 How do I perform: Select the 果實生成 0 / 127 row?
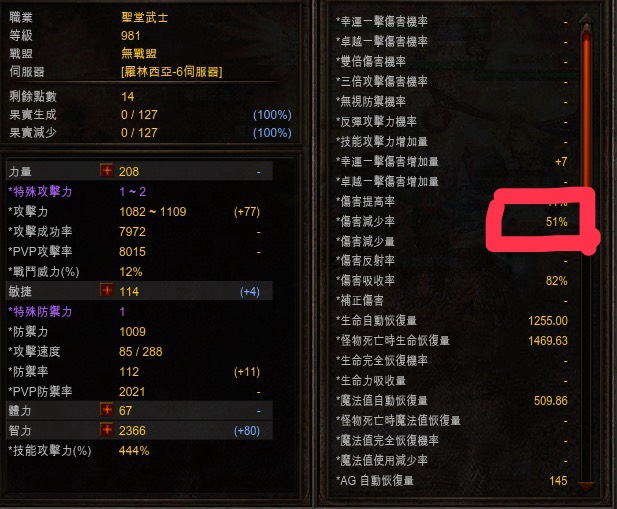click(x=150, y=115)
